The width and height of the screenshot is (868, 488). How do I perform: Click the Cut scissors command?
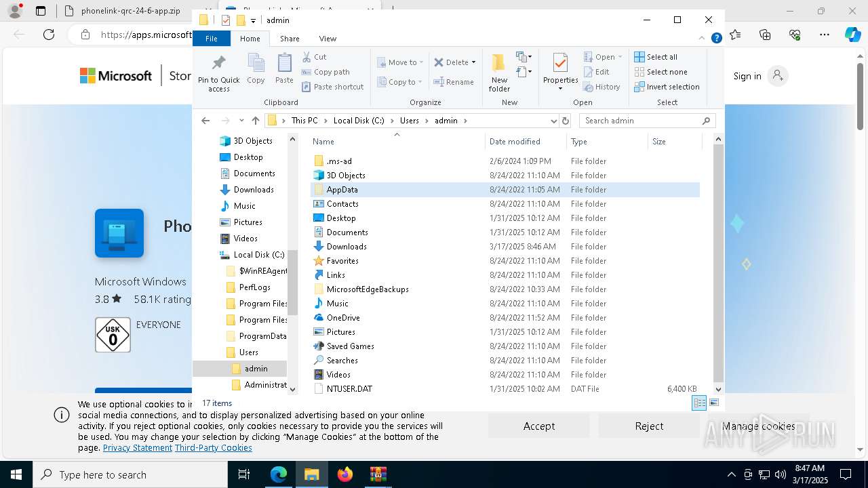click(x=314, y=57)
